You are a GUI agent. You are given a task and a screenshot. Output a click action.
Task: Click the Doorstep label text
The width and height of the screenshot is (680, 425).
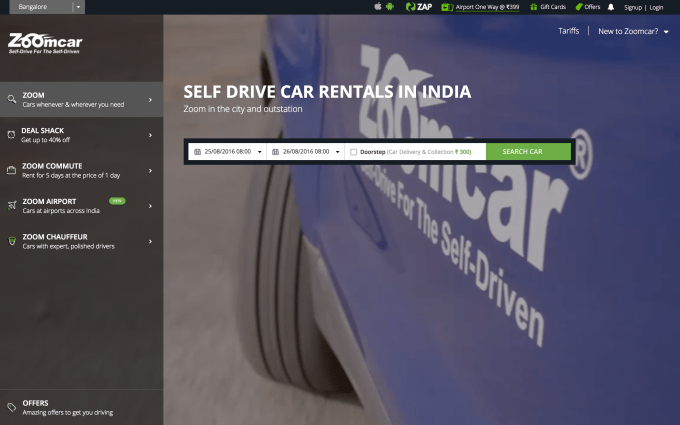373,152
